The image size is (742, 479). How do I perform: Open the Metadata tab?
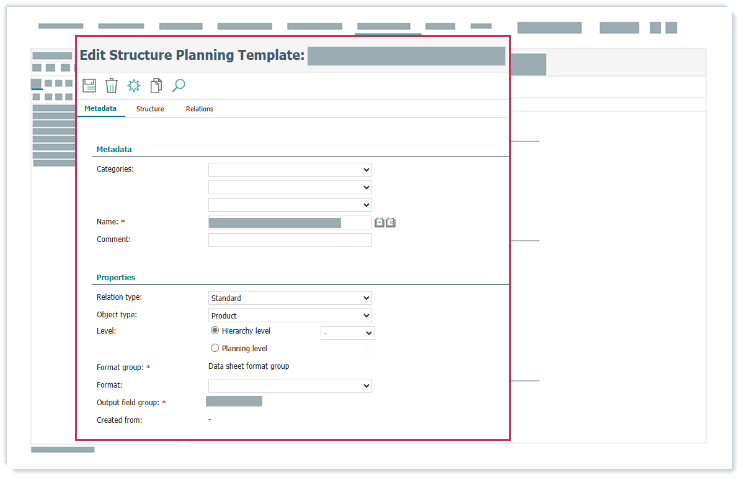point(100,109)
